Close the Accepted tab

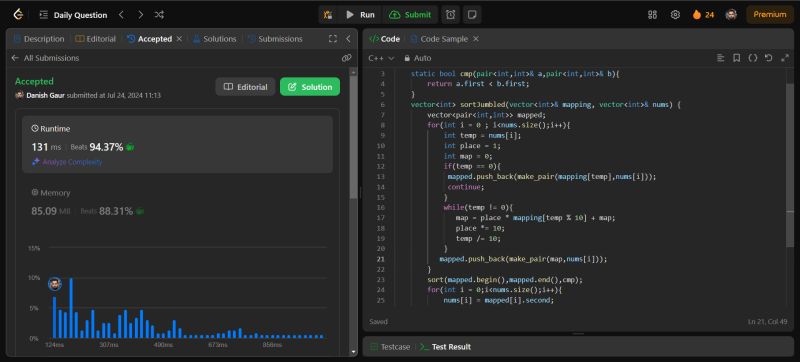tap(179, 39)
